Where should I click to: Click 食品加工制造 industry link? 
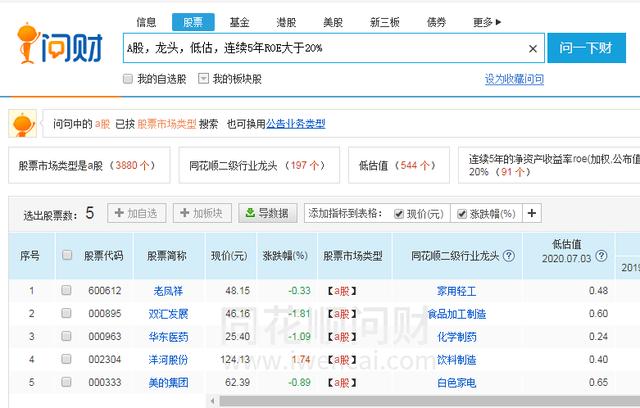point(457,314)
